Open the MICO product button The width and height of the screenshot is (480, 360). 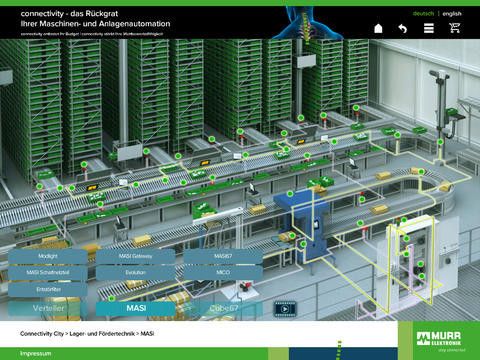tap(223, 272)
